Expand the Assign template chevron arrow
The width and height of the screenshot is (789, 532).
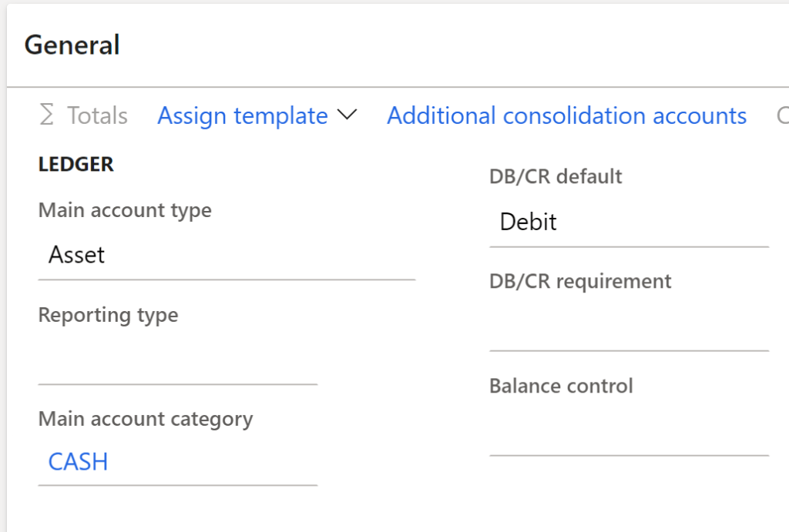(347, 115)
